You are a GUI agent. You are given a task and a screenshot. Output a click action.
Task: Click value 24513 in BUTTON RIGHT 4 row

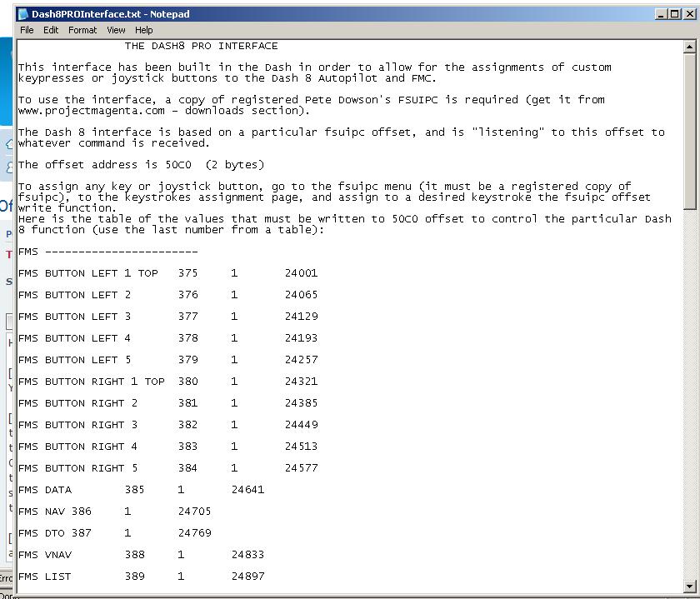302,447
